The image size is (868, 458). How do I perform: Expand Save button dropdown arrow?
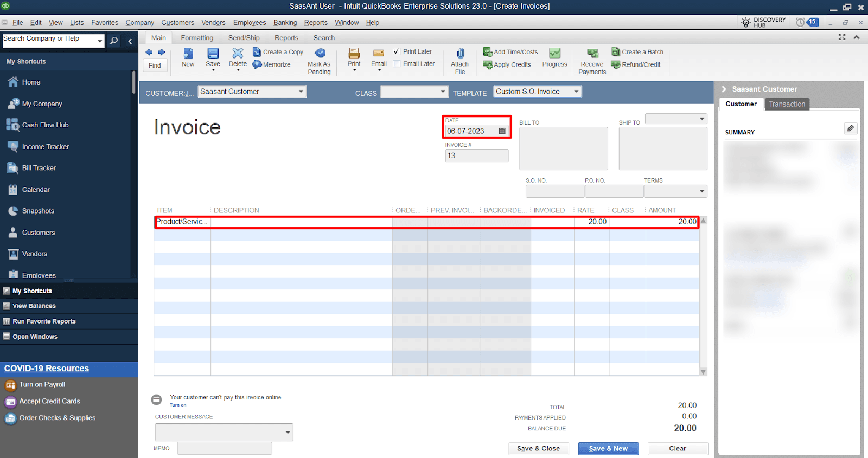pos(213,70)
